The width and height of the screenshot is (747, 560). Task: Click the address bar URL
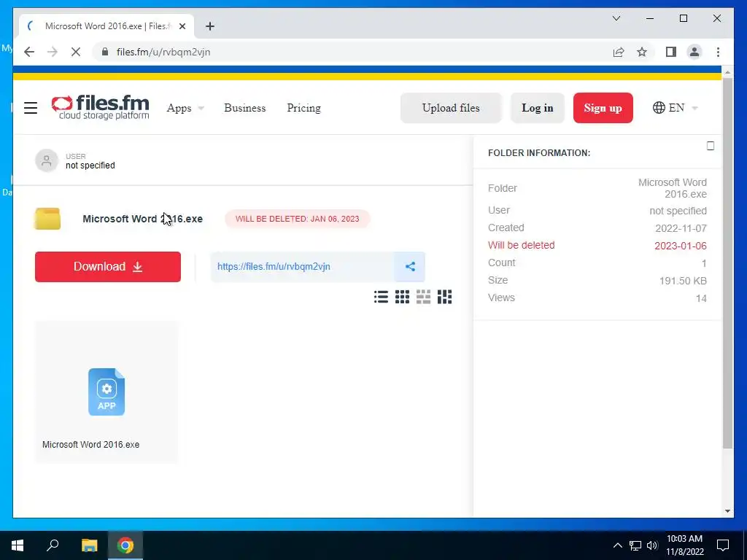pyautogui.click(x=163, y=52)
